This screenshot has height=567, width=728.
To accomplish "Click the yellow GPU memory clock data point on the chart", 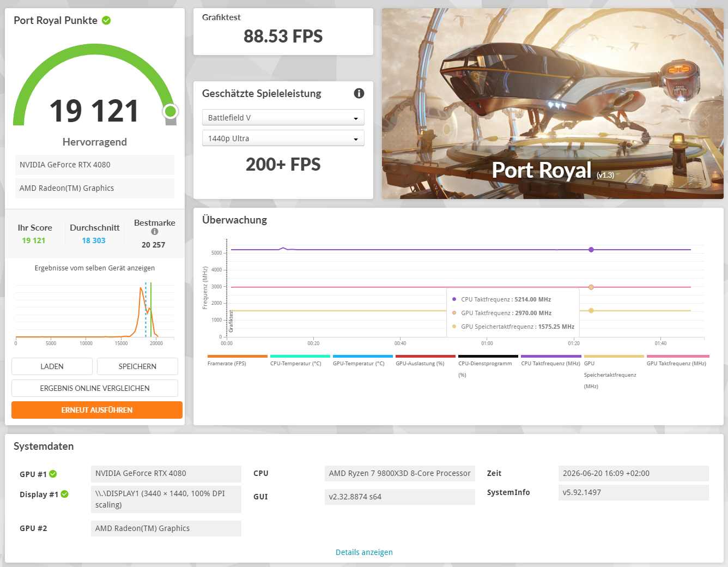I will 591,311.
